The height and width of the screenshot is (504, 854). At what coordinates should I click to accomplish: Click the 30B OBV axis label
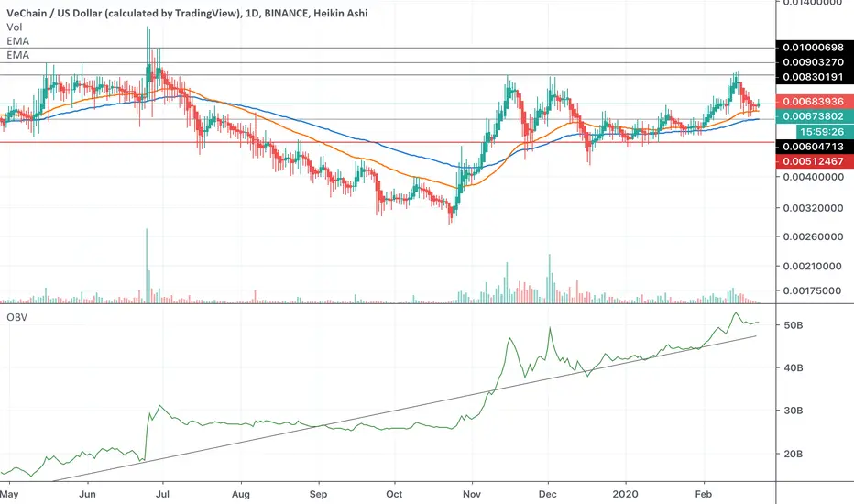pos(793,411)
